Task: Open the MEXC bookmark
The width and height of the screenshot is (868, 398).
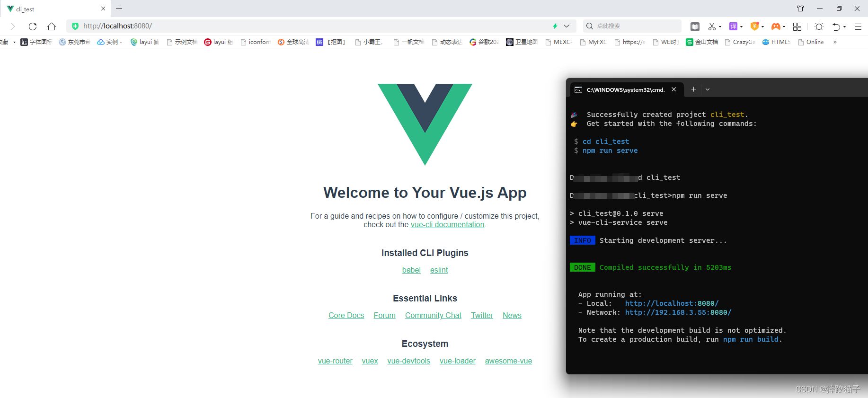Action: (x=558, y=42)
